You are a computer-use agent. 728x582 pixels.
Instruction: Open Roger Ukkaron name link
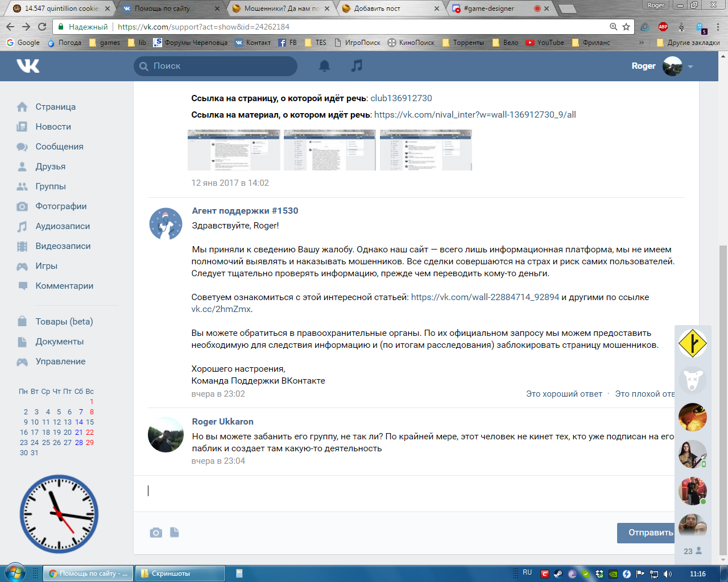click(x=223, y=422)
